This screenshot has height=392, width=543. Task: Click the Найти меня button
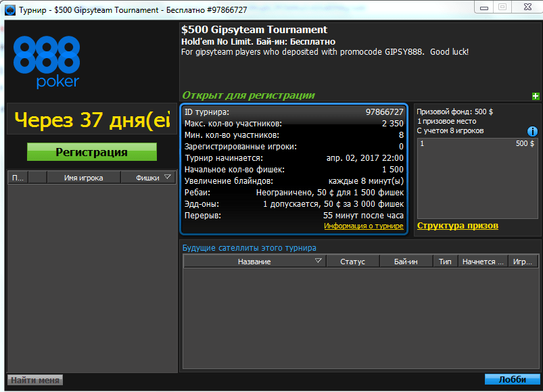click(x=35, y=381)
